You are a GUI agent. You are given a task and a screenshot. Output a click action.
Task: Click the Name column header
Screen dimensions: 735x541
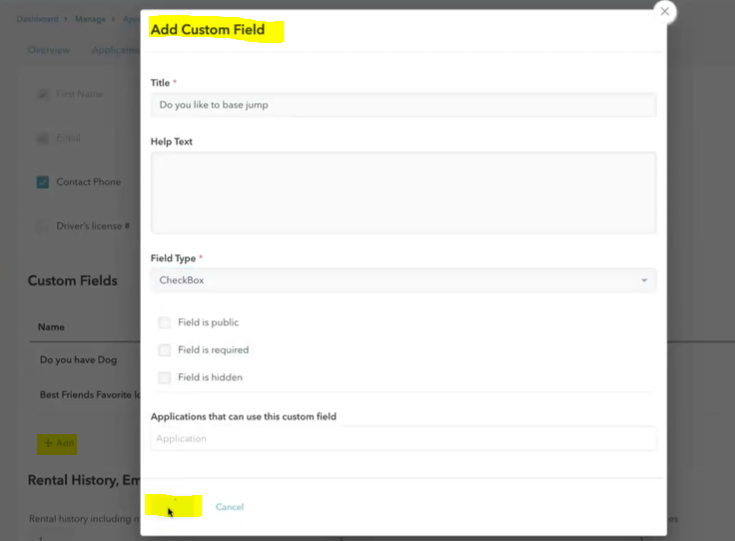52,327
